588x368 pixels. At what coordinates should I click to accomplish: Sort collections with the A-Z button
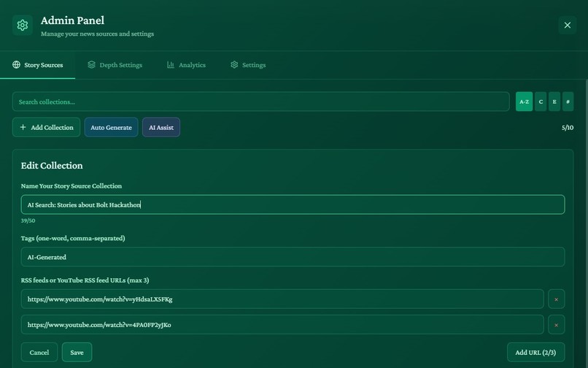(x=524, y=101)
